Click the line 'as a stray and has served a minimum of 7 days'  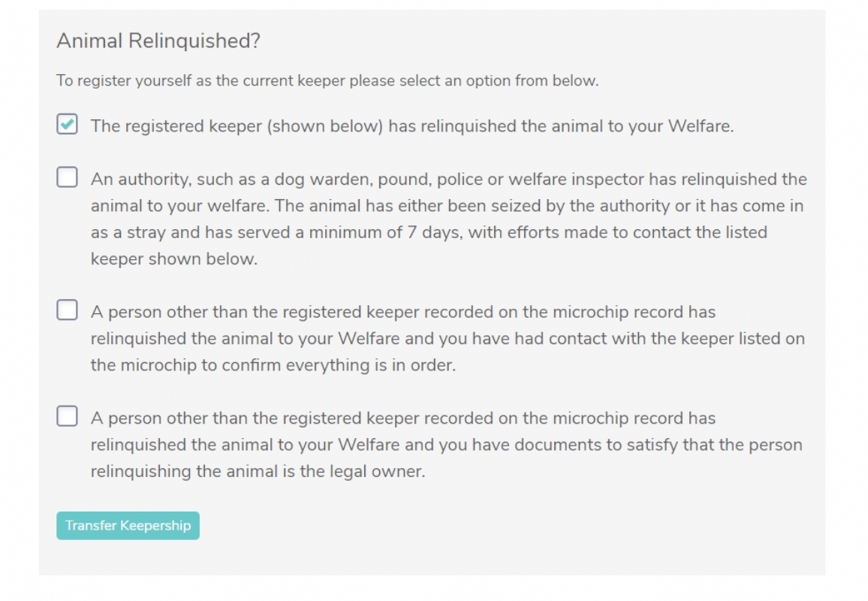tap(429, 233)
